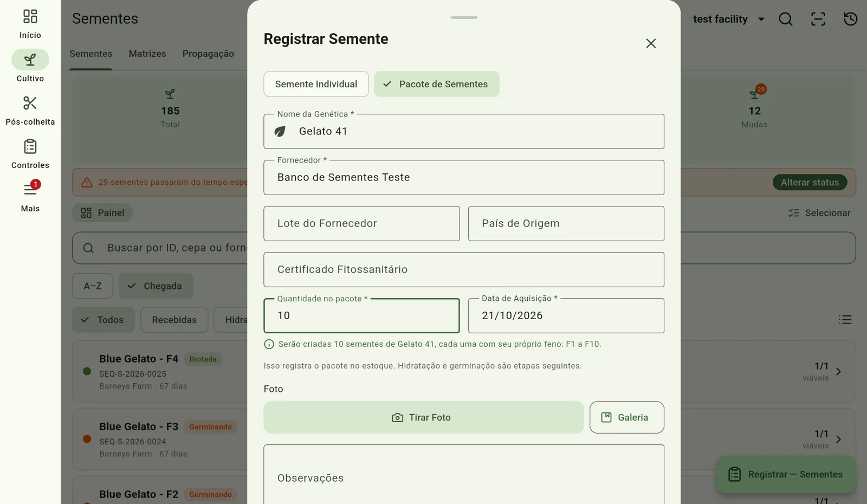Open Pós-colheita scissors icon

pos(30,103)
